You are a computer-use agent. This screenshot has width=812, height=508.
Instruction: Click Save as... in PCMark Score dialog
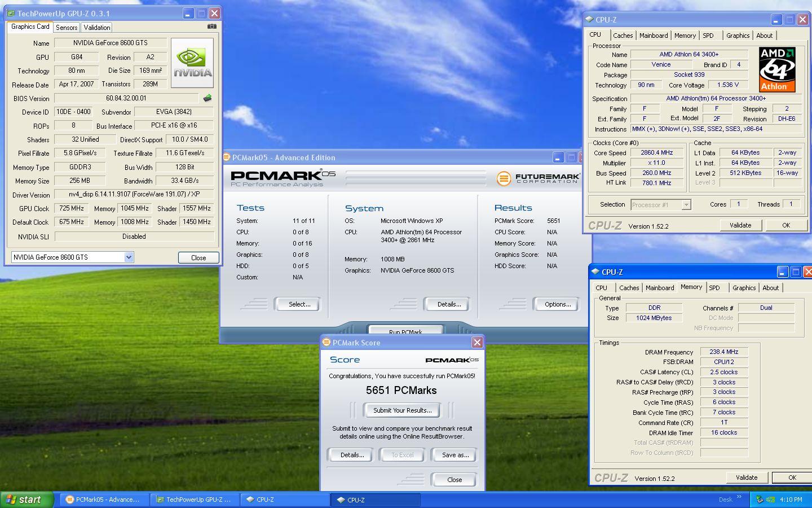(455, 455)
